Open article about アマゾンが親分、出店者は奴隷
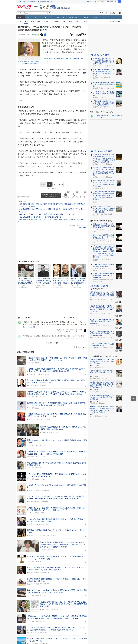138x644 pixels. (56, 475)
